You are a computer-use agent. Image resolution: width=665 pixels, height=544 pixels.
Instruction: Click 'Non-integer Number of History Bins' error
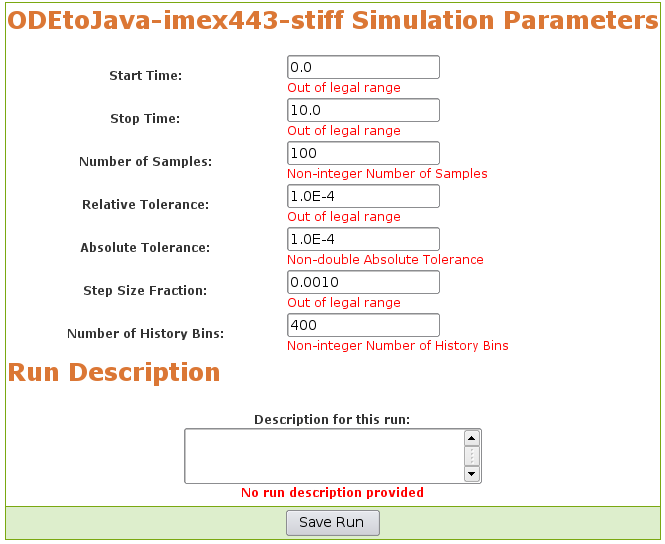point(398,346)
